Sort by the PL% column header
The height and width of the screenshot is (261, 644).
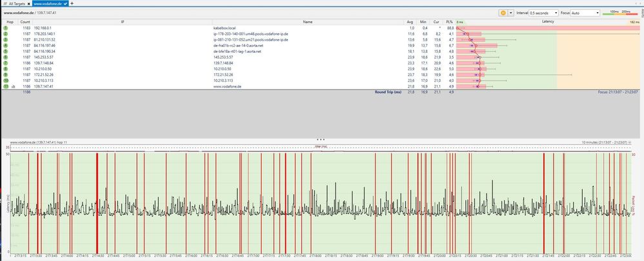450,22
